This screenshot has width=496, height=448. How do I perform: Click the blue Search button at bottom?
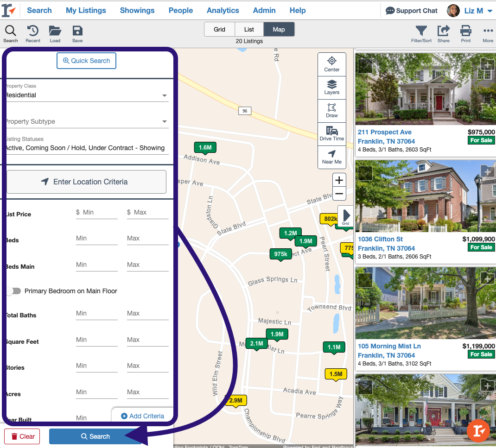pos(95,436)
